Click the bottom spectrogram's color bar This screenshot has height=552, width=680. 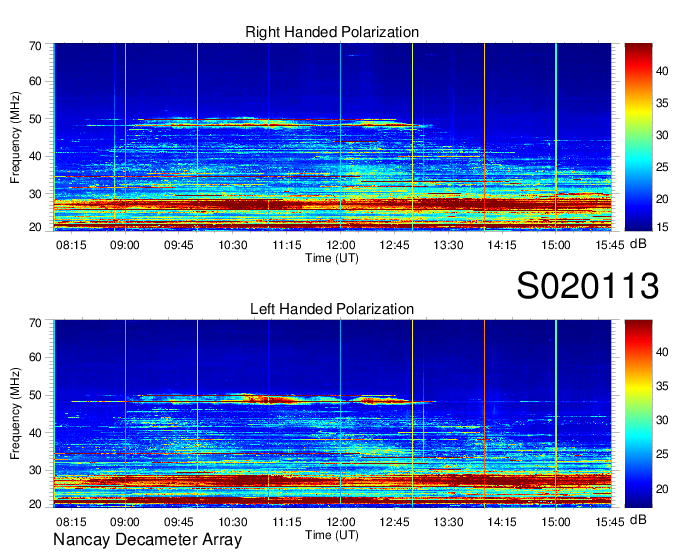(x=638, y=414)
